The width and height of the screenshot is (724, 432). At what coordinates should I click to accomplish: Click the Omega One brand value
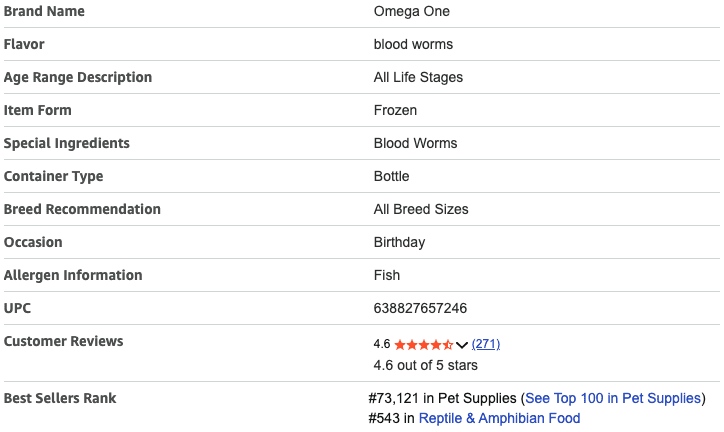pos(412,11)
